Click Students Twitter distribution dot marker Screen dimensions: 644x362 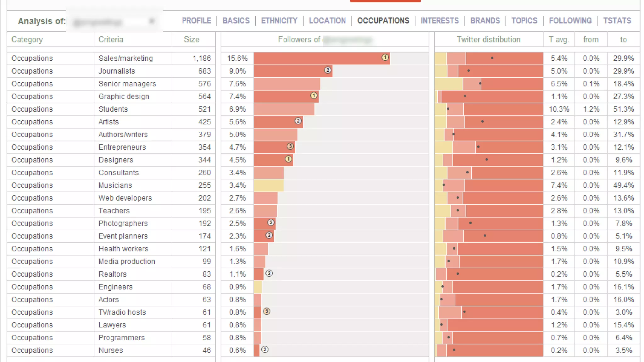pyautogui.click(x=448, y=109)
